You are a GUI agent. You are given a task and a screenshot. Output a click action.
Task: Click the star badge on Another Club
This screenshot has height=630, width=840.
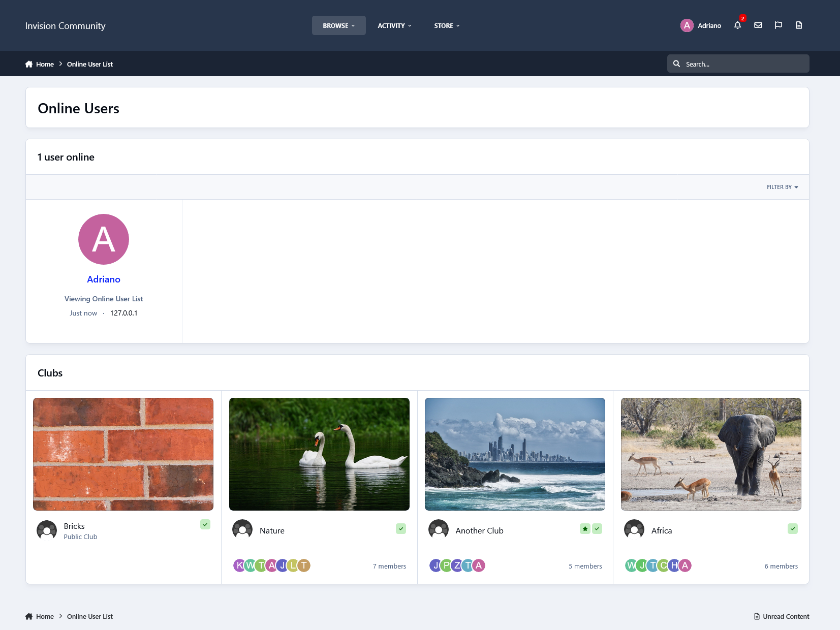[x=585, y=529]
